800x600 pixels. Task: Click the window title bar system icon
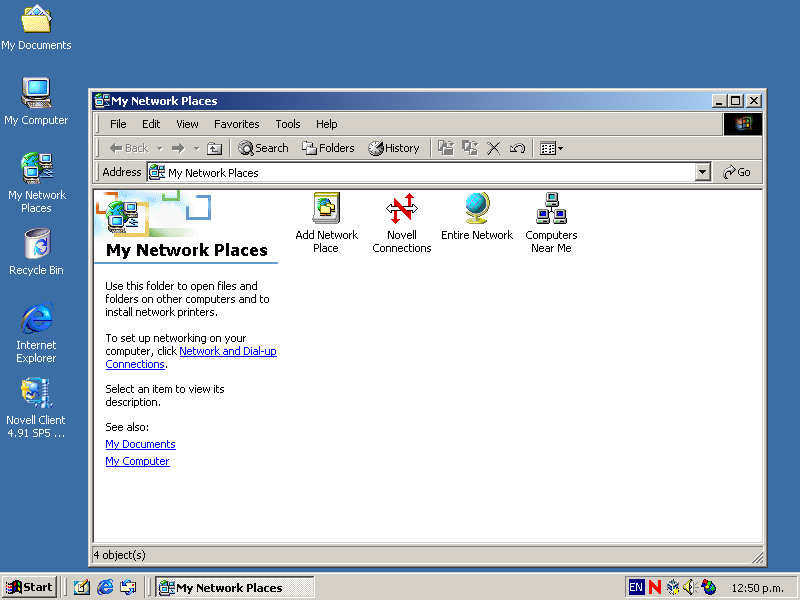[102, 101]
